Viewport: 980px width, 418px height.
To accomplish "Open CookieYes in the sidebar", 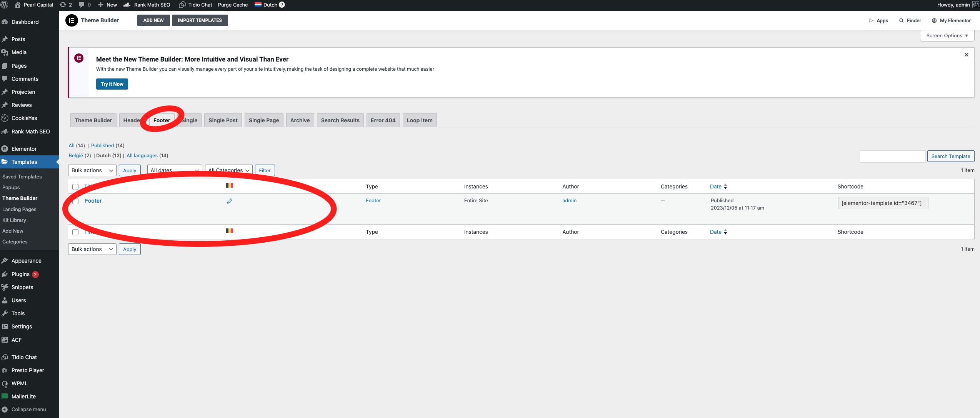I will click(x=24, y=118).
